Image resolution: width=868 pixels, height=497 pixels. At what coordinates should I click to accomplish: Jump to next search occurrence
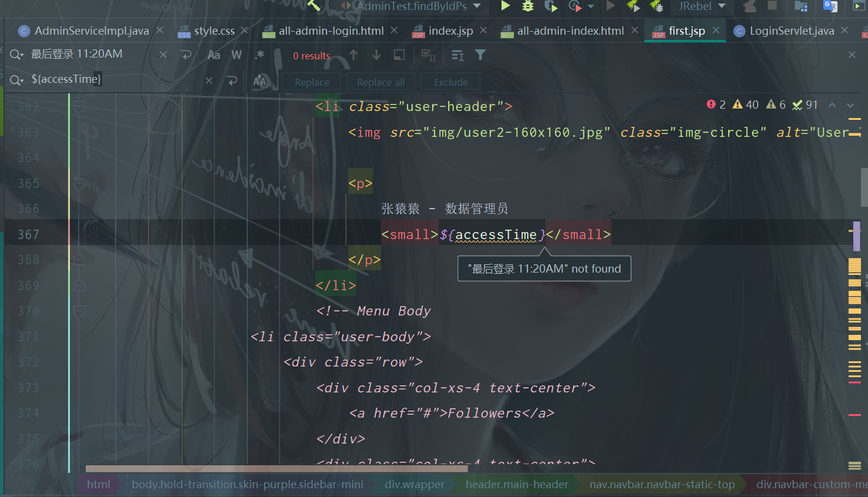tap(376, 55)
